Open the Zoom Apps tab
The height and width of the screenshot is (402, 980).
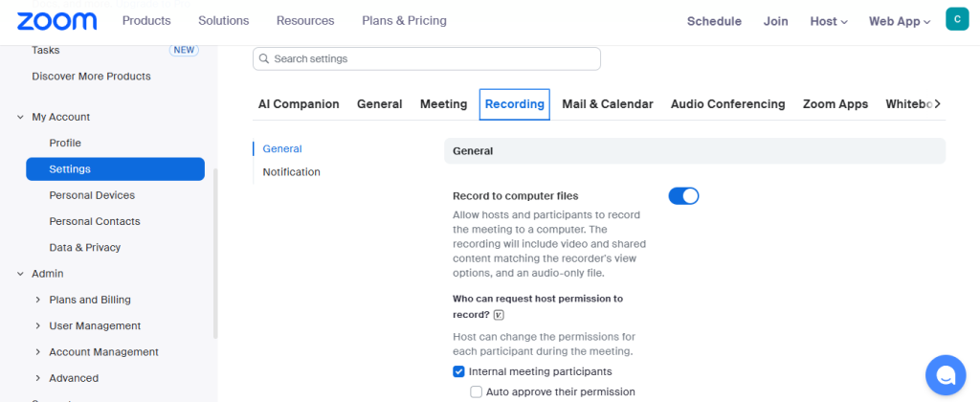pyautogui.click(x=835, y=104)
